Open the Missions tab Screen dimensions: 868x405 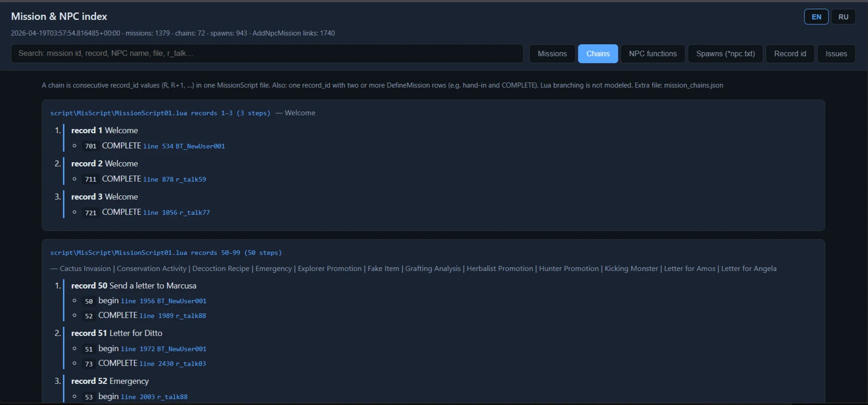tap(552, 54)
